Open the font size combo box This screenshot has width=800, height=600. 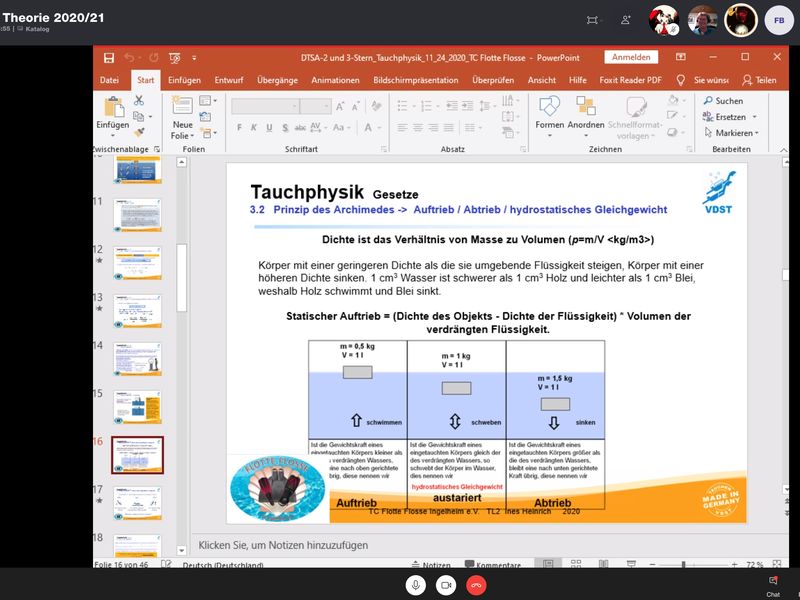pos(315,106)
